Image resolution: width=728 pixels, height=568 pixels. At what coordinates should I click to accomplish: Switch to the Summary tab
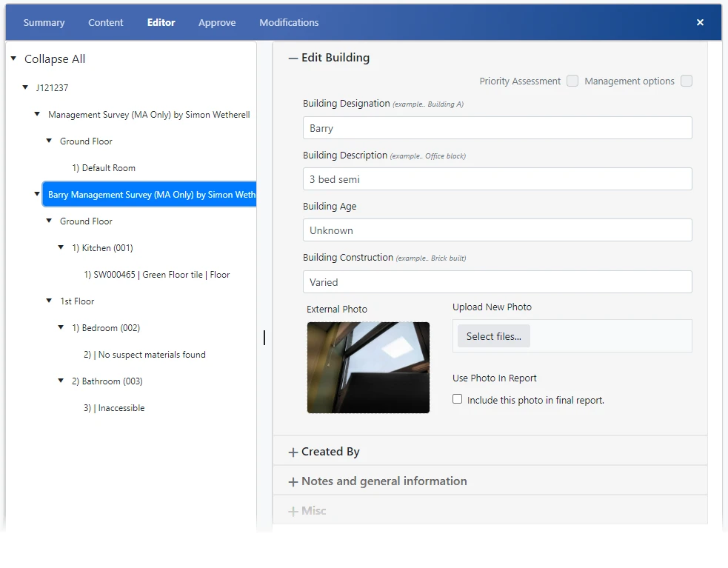(x=43, y=22)
